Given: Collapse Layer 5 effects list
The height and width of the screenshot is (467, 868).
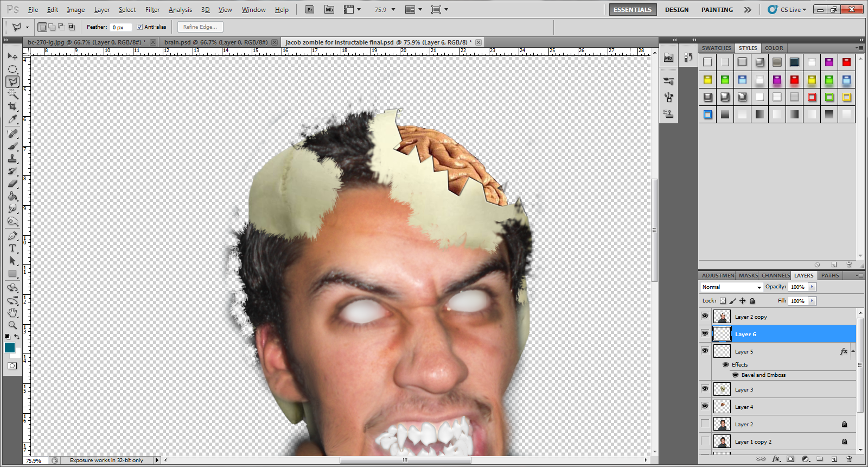Looking at the screenshot, I should click(853, 351).
